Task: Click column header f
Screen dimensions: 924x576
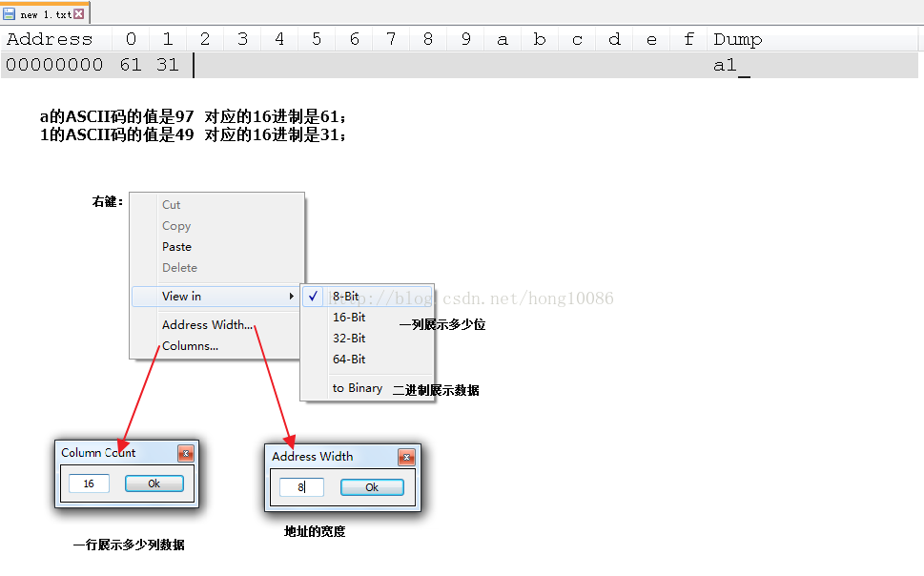Action: pyautogui.click(x=688, y=39)
